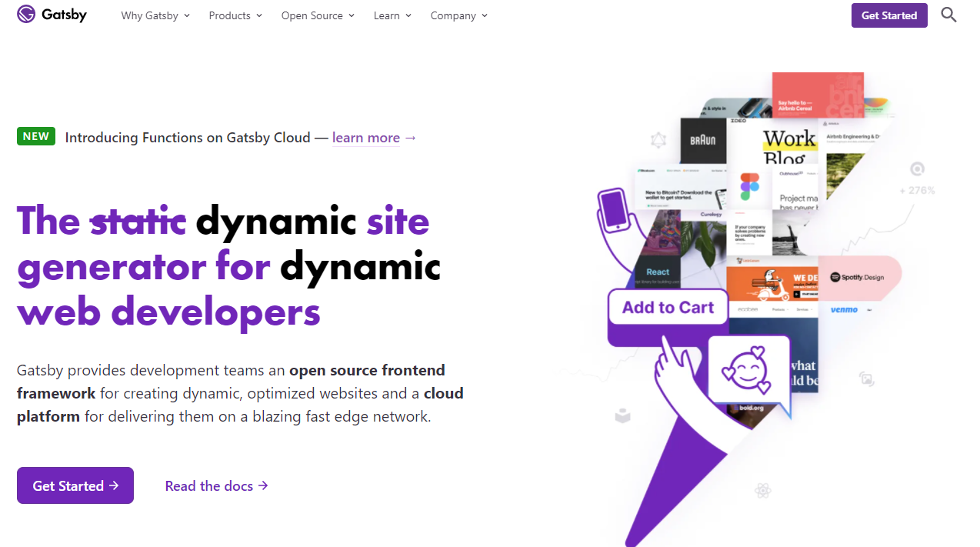Open the Company dropdown menu
Screen dimensions: 980x547
[x=459, y=15]
